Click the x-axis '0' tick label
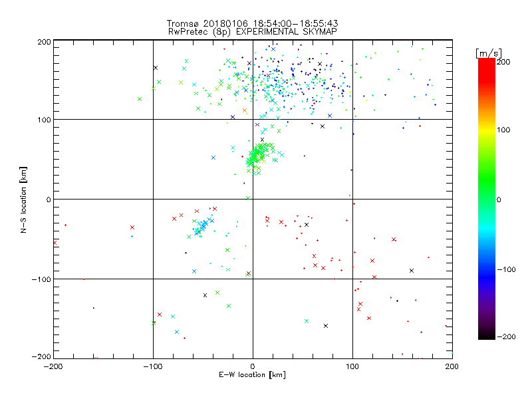 (x=253, y=366)
